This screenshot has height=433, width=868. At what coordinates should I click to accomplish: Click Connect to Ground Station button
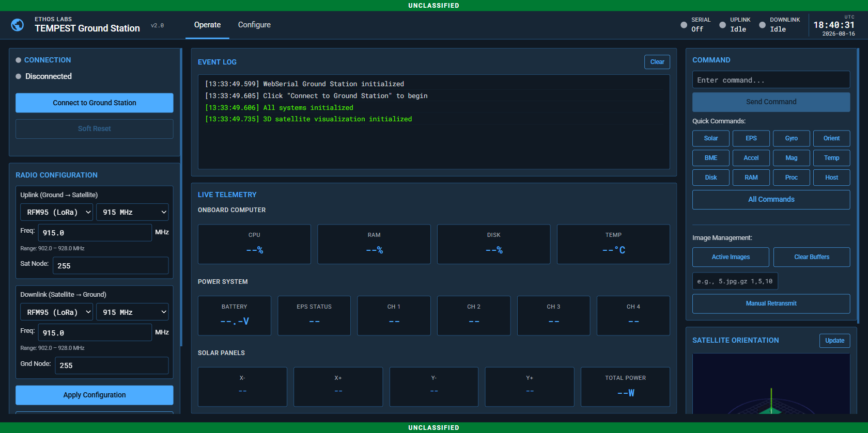pos(95,103)
